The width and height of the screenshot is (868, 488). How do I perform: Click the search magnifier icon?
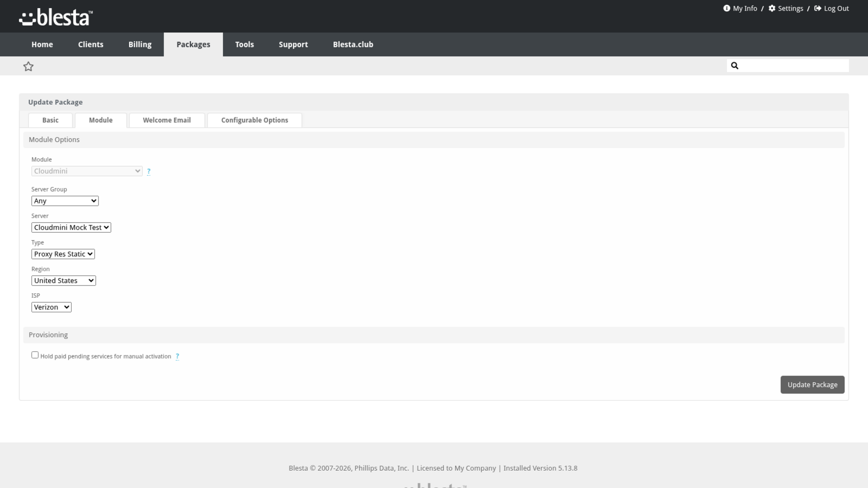click(x=735, y=66)
